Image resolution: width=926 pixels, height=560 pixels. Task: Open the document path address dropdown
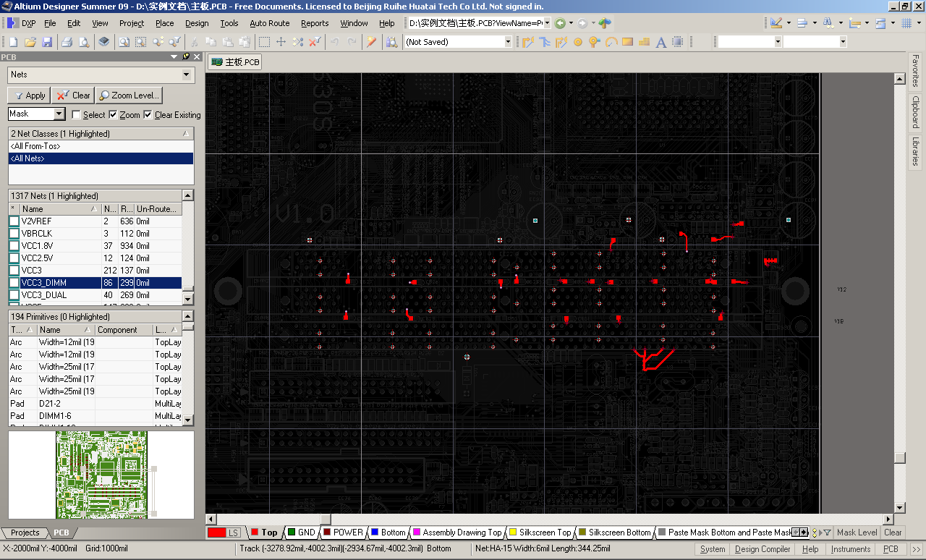pyautogui.click(x=547, y=23)
